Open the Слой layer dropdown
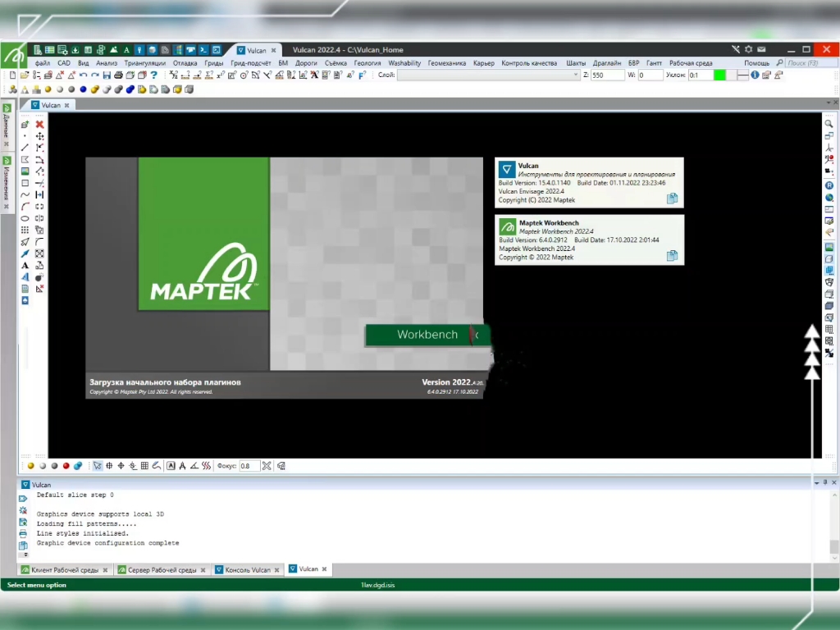This screenshot has width=840, height=630. click(575, 75)
